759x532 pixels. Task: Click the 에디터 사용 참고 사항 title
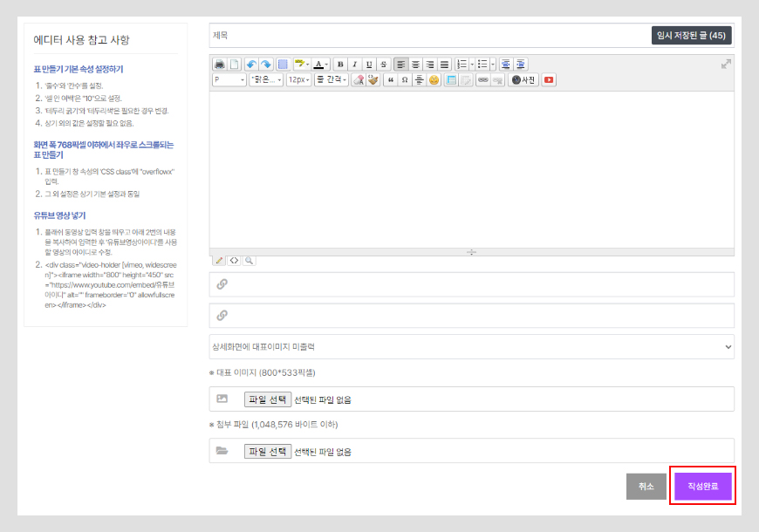pos(81,40)
